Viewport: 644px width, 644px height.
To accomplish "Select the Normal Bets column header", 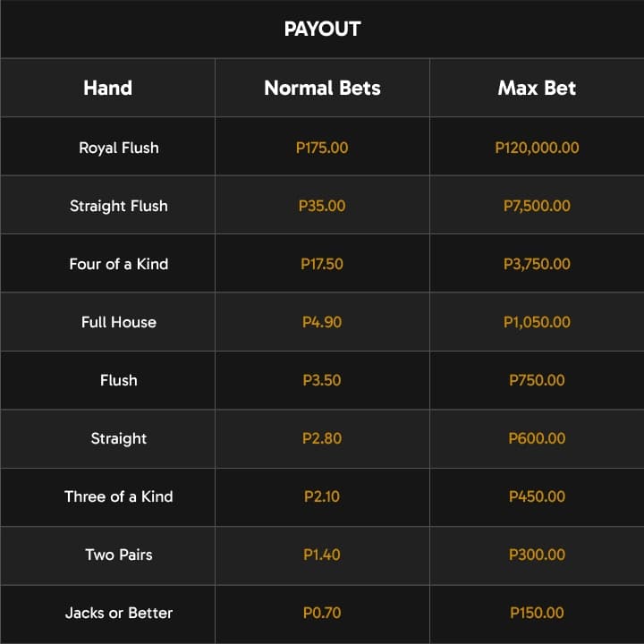I will pyautogui.click(x=322, y=88).
